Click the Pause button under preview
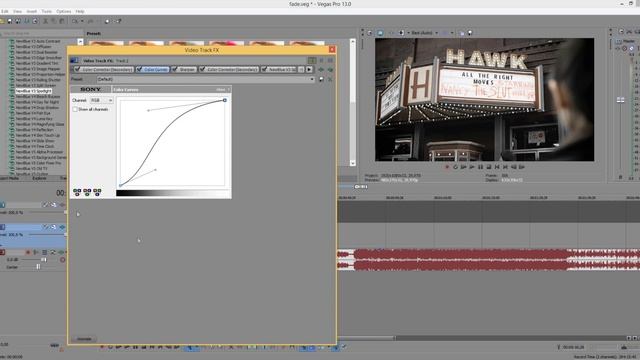Image resolution: width=640 pixels, height=360 pixels. [480, 167]
